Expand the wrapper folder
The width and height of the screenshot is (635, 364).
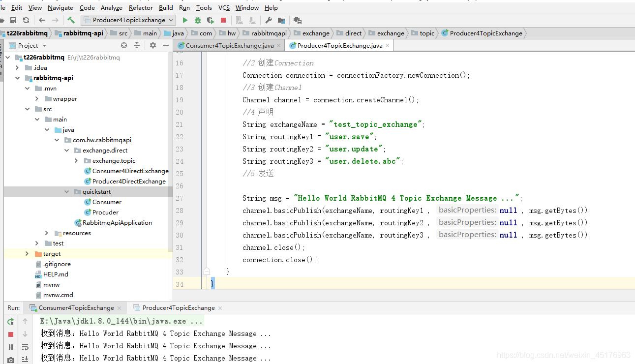(37, 98)
